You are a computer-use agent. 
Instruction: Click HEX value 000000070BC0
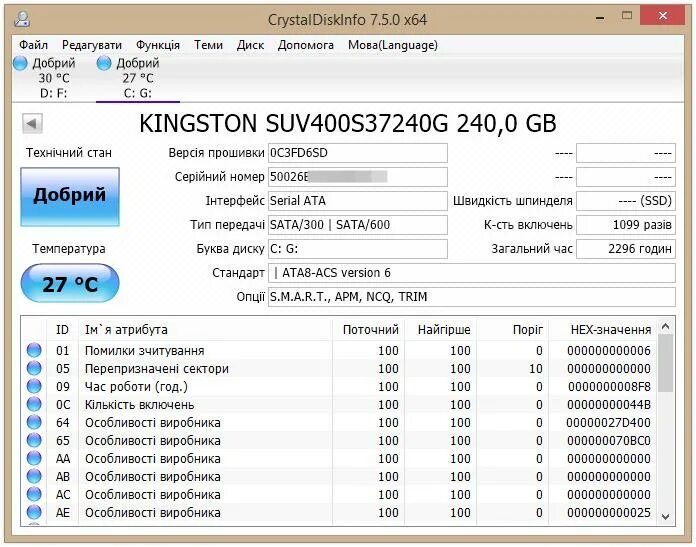(609, 440)
